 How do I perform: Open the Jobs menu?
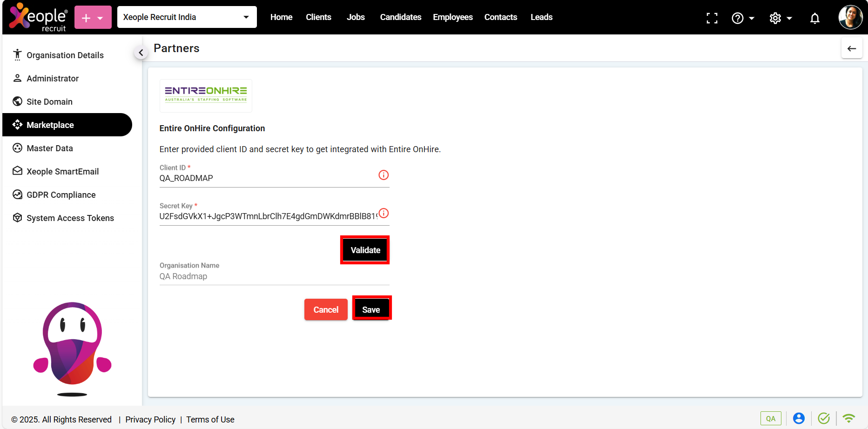pyautogui.click(x=356, y=17)
